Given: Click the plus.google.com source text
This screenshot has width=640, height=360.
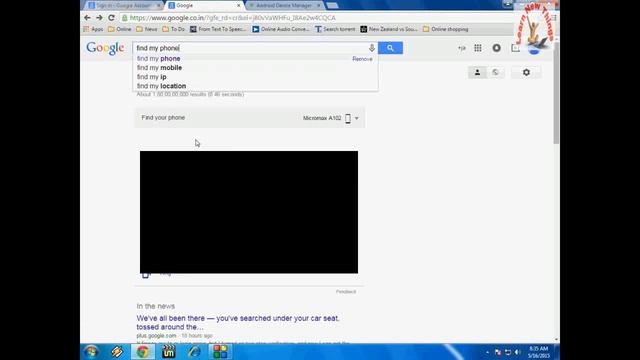Looking at the screenshot, I should 156,336.
